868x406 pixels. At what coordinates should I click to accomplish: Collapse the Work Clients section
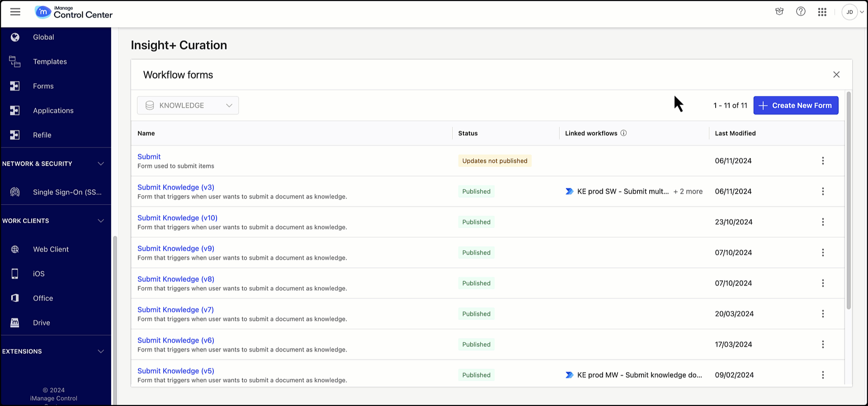[x=101, y=221]
